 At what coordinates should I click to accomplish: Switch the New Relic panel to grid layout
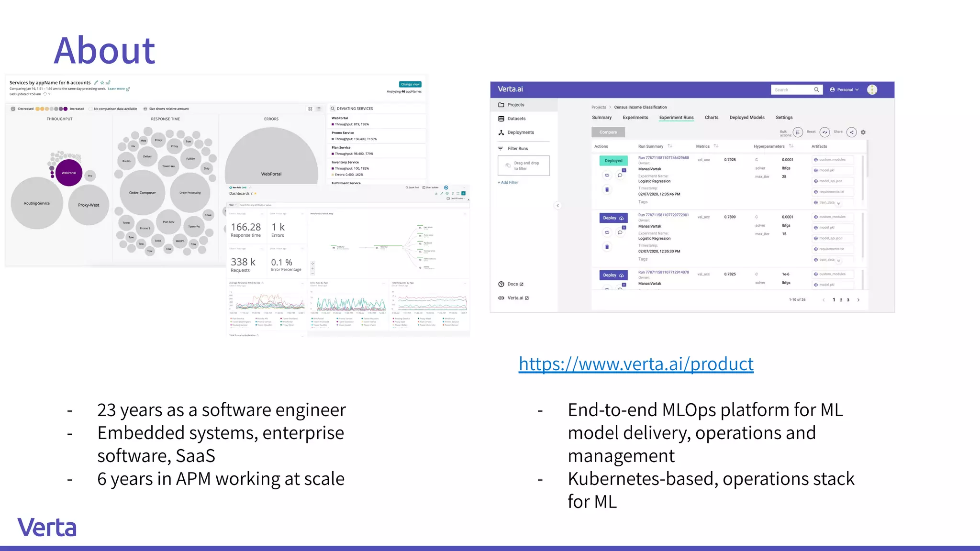(310, 109)
